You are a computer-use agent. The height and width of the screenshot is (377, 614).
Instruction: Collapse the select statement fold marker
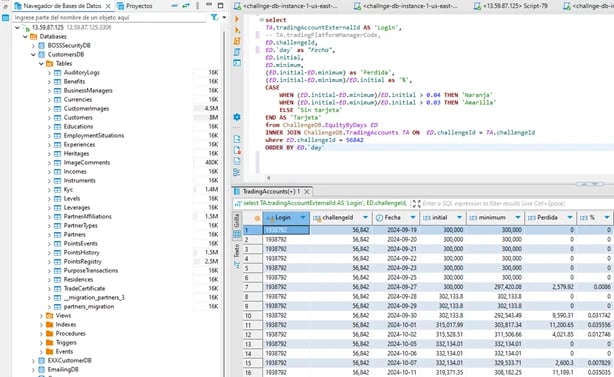click(261, 20)
